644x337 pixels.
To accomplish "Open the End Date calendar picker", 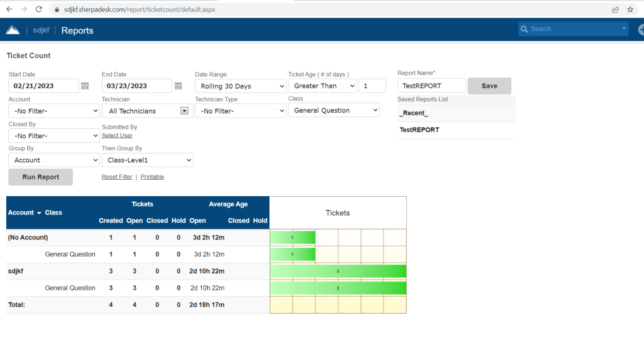I will tap(178, 86).
